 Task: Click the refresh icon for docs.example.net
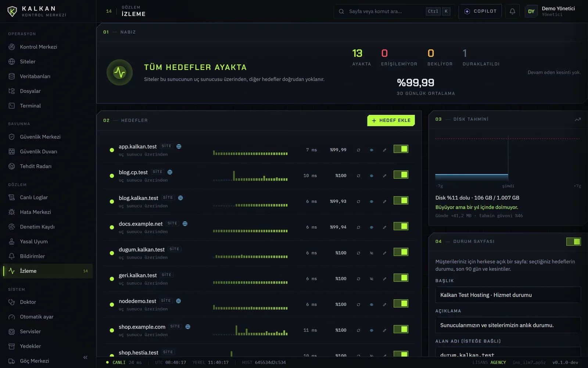pos(358,227)
